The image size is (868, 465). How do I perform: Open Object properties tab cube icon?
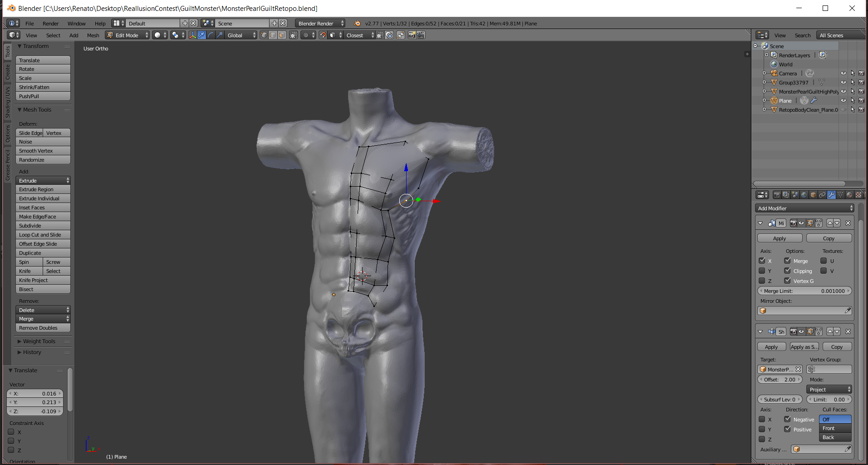point(814,195)
